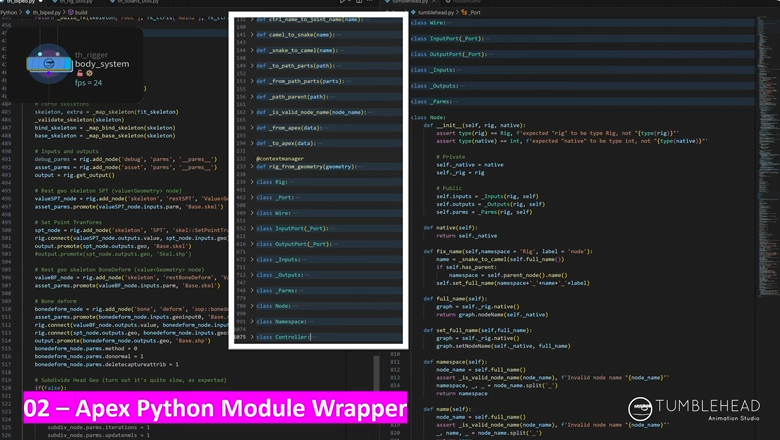Place cursor on line number 1075

click(240, 337)
